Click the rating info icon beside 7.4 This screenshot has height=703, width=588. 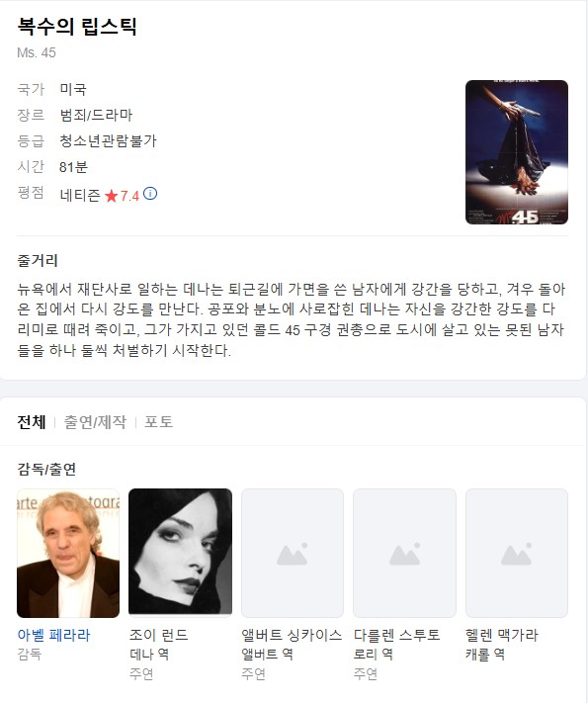click(150, 194)
